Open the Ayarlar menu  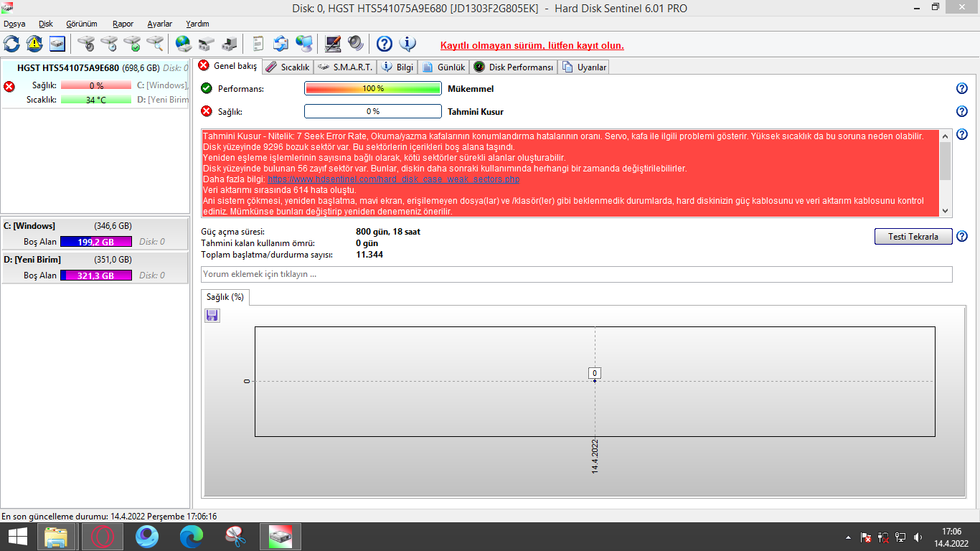point(160,24)
